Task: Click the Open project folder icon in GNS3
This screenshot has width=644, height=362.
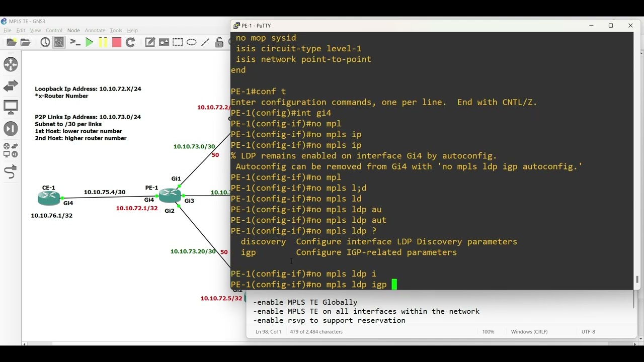Action: pyautogui.click(x=25, y=43)
